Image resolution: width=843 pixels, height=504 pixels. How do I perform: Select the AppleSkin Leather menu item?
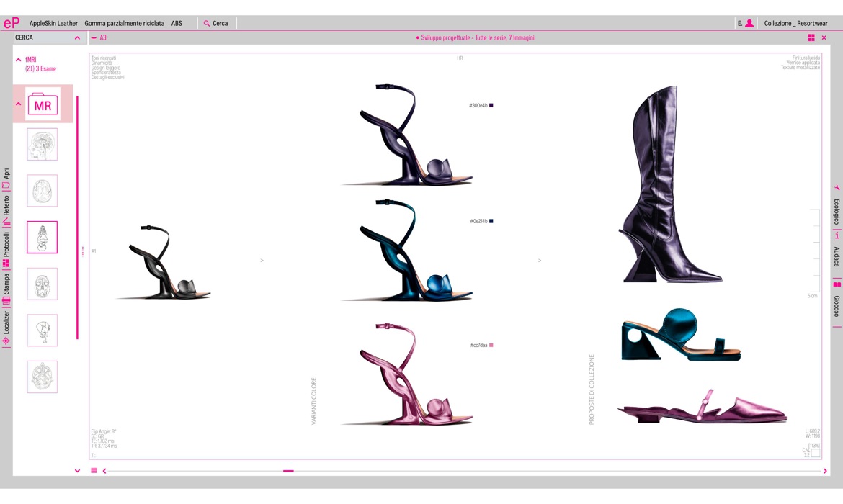pyautogui.click(x=53, y=23)
